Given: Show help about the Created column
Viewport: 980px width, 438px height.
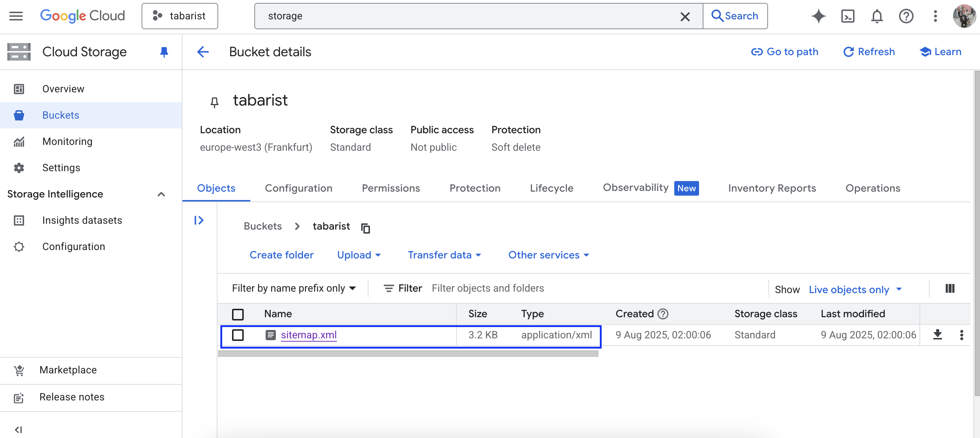Looking at the screenshot, I should tap(663, 314).
